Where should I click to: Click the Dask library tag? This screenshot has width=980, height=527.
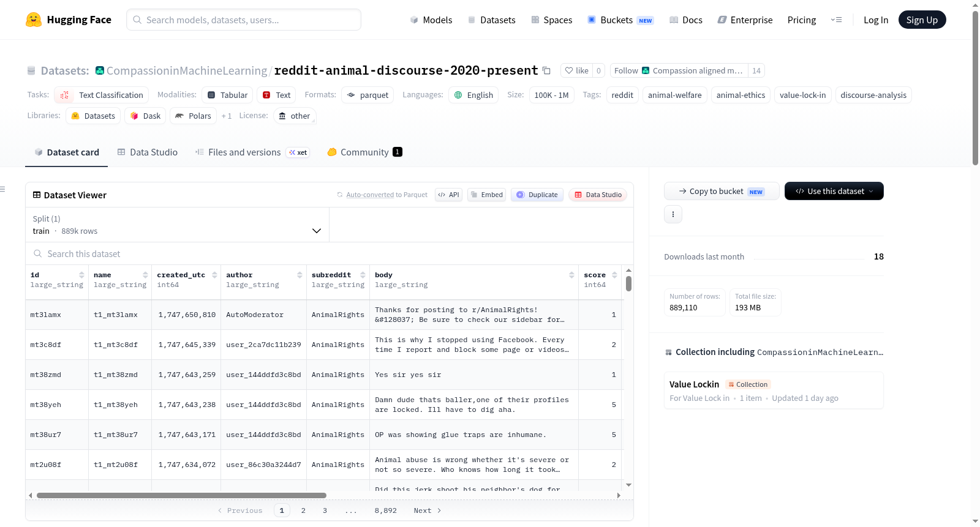[x=145, y=116]
